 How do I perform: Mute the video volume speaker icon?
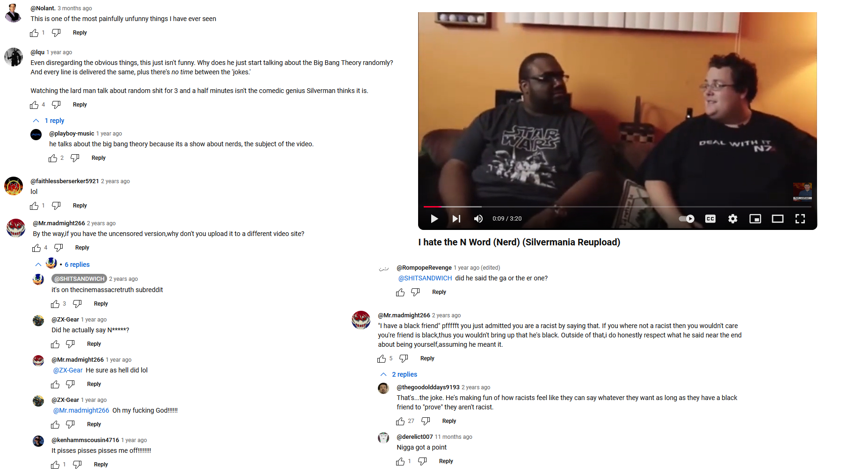click(478, 219)
